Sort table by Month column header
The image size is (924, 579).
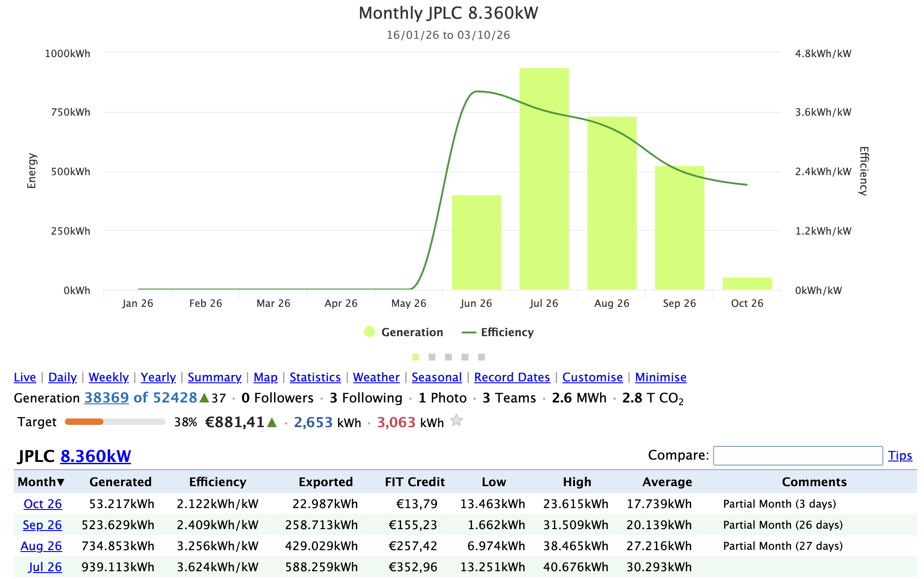pos(41,482)
